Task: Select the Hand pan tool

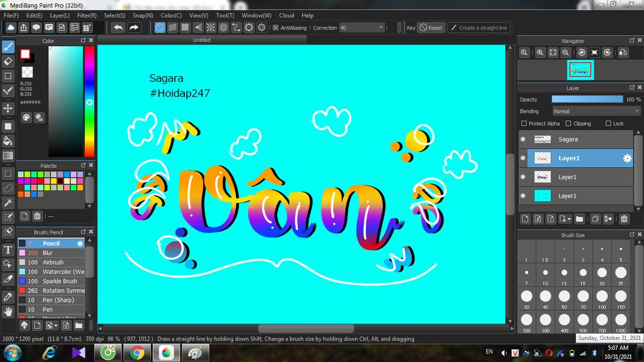Action: 8,312
